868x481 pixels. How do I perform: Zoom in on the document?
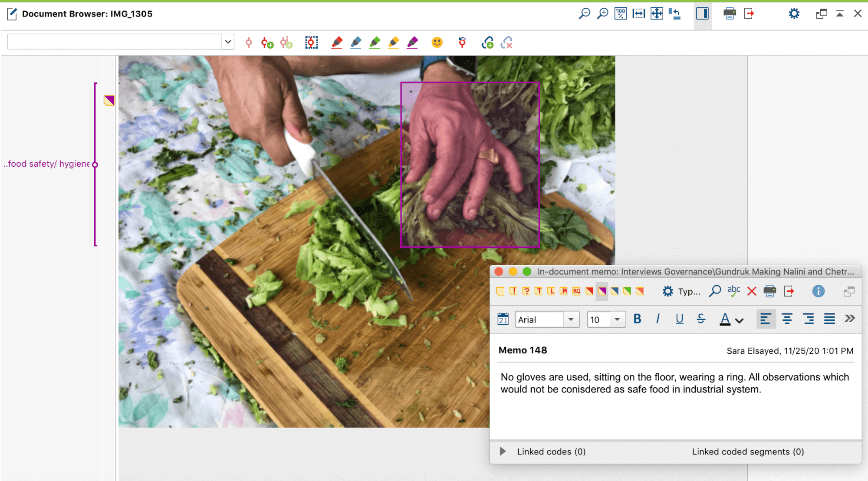click(x=602, y=13)
